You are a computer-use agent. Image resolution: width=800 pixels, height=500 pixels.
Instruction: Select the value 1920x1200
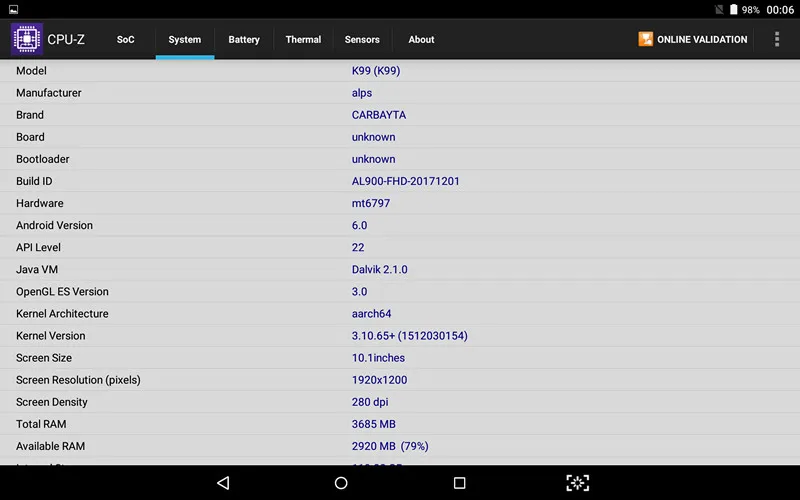point(380,380)
